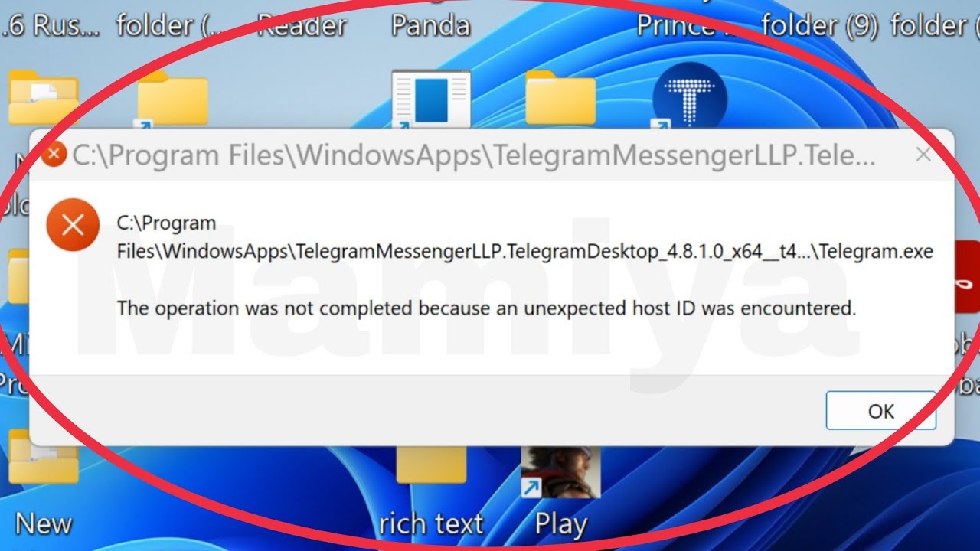Select the New folder at bottom-left
Image resolution: width=980 pixels, height=551 pixels.
point(44,457)
